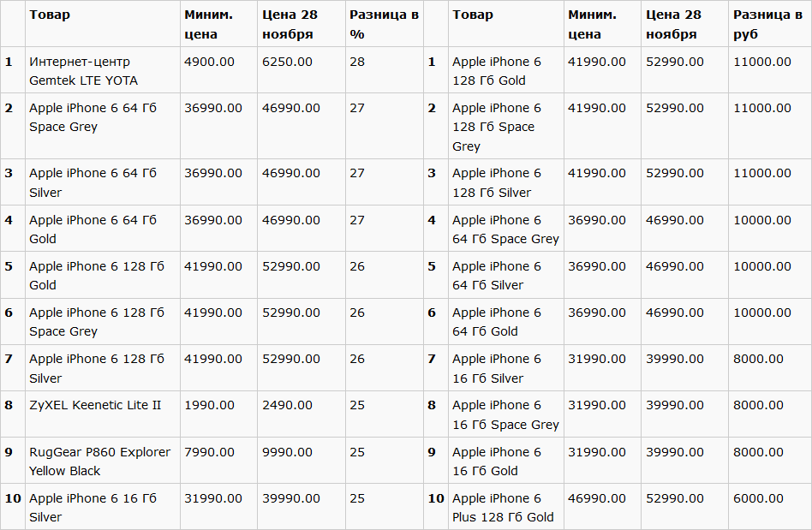Click Apple iPhone 6 64 Гб Space Grey in percent table

(x=93, y=117)
